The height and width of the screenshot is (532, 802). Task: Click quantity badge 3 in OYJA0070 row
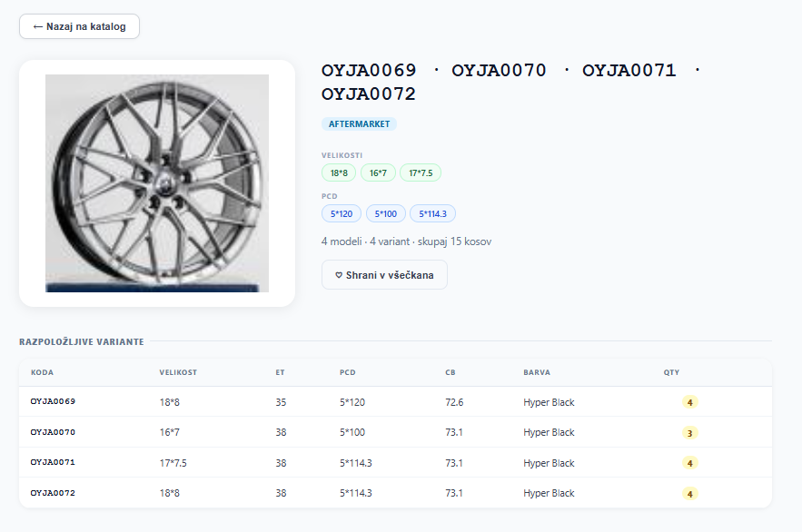click(690, 433)
